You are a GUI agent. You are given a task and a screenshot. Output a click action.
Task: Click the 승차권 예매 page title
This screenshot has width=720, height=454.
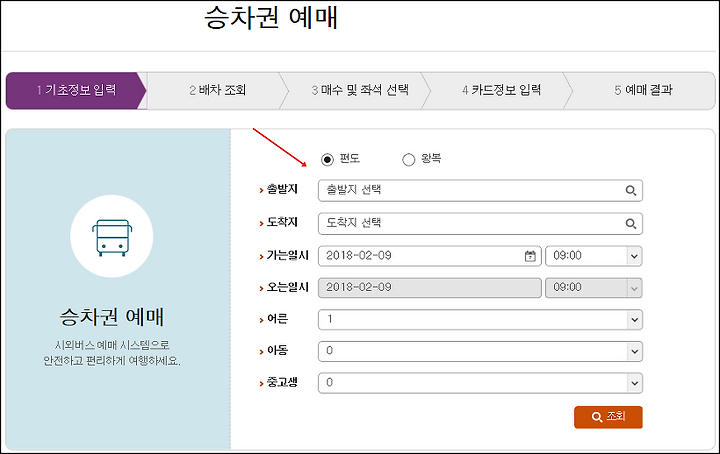[x=271, y=18]
